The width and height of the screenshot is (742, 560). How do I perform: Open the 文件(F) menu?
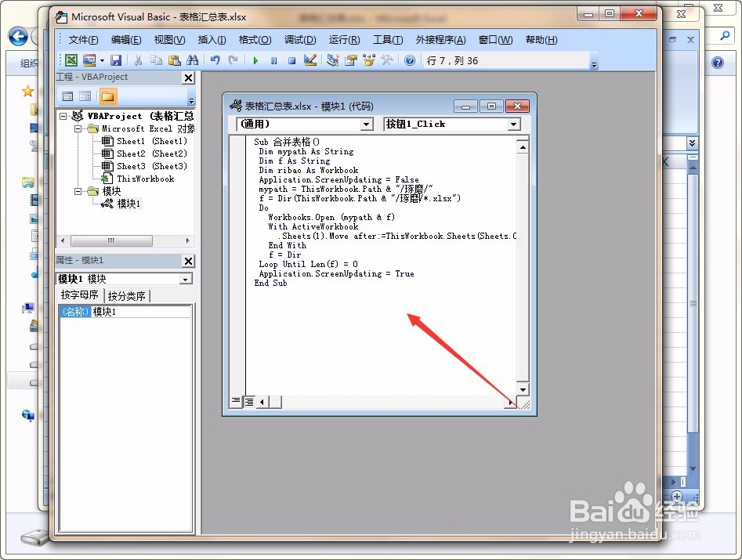pyautogui.click(x=83, y=40)
